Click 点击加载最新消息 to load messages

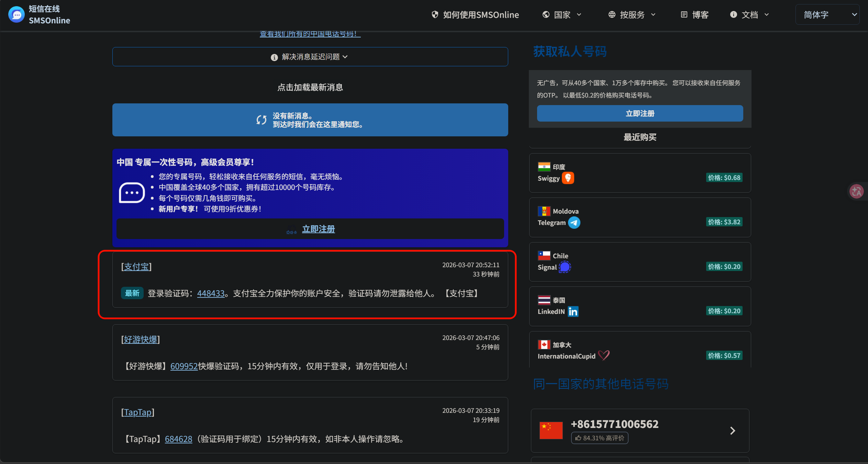coord(310,87)
